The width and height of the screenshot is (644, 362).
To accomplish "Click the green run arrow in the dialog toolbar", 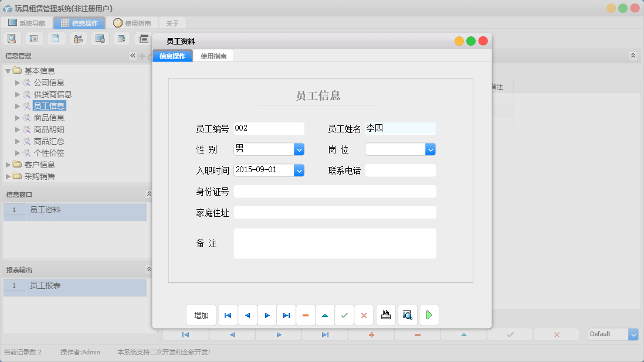I will [429, 315].
